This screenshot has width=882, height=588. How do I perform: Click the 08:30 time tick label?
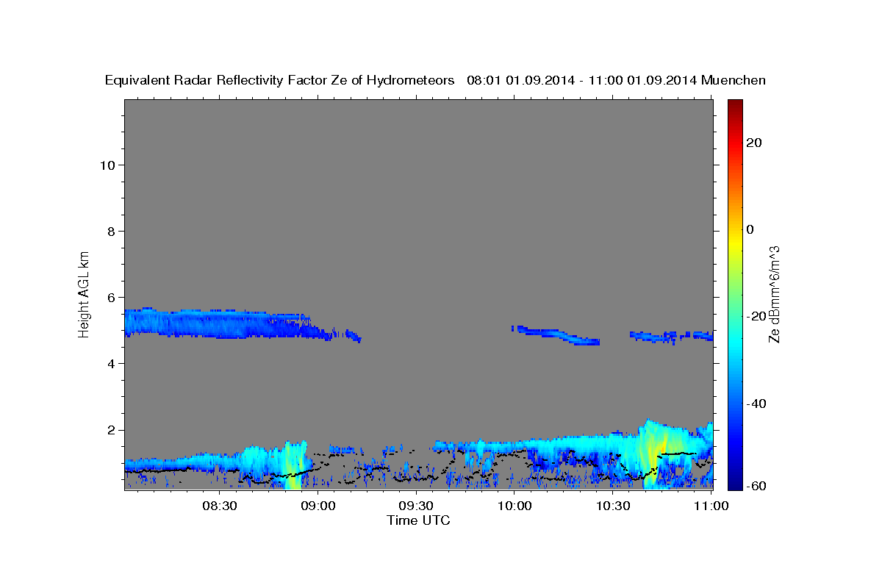[220, 506]
